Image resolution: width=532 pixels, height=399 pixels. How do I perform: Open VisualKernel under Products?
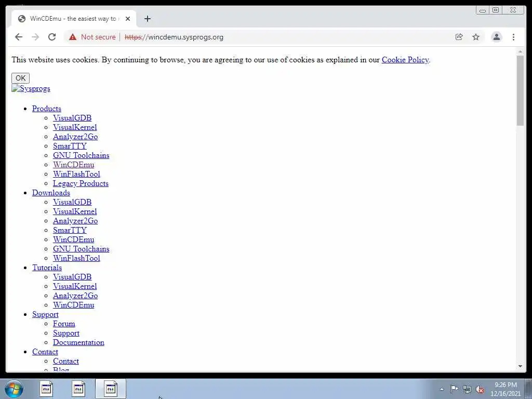click(75, 127)
